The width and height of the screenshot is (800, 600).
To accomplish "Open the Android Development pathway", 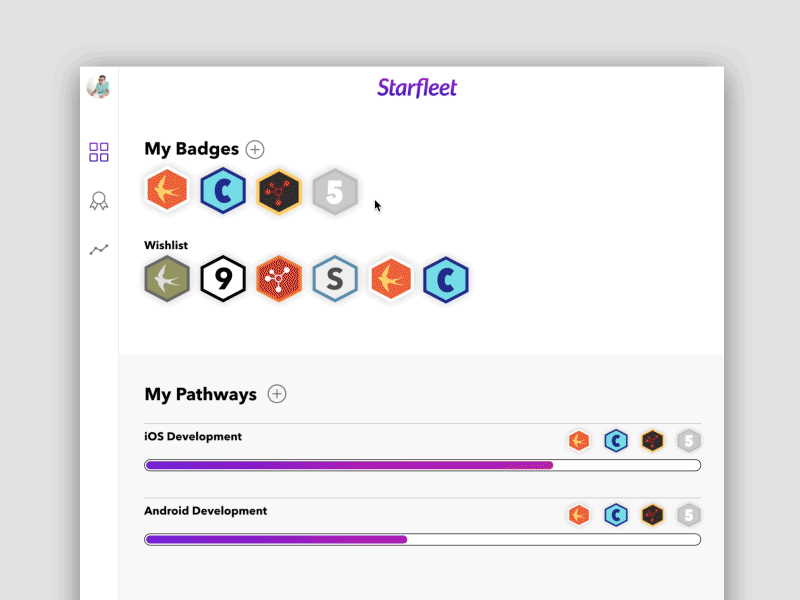I will pyautogui.click(x=206, y=511).
